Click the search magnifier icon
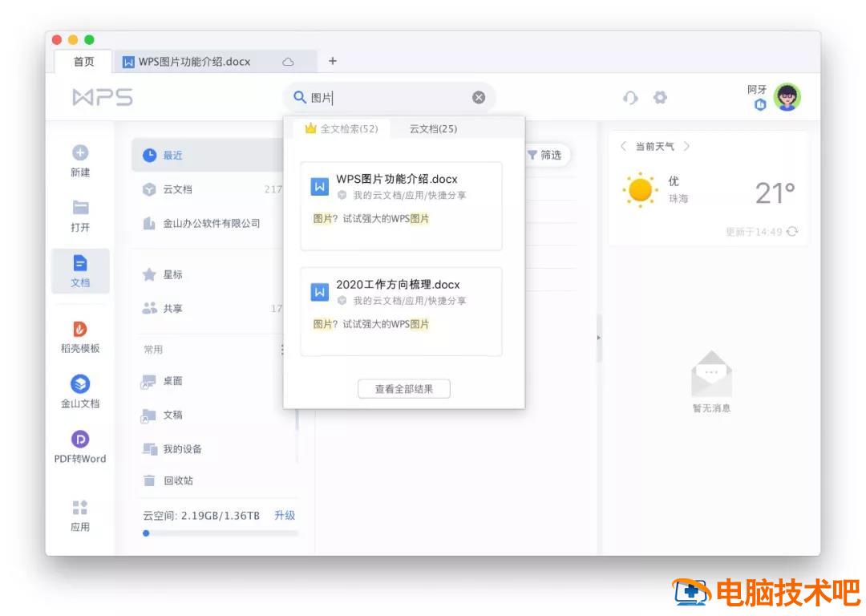Screen dimensions: 866x616 (299, 97)
